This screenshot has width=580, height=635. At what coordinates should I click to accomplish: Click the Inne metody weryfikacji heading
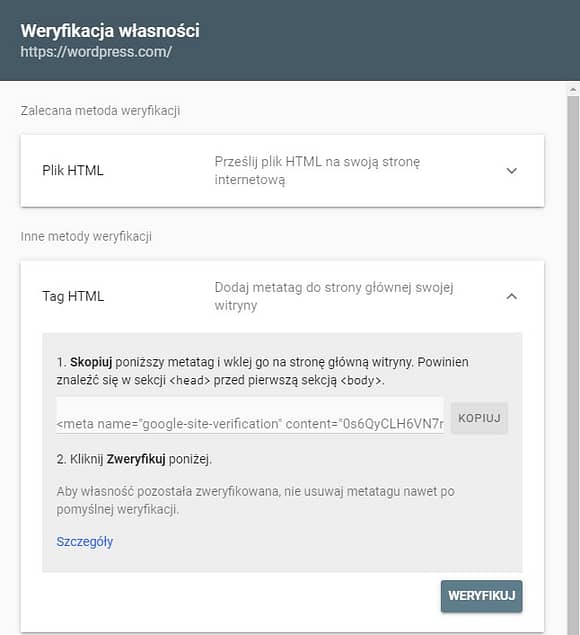pos(86,236)
